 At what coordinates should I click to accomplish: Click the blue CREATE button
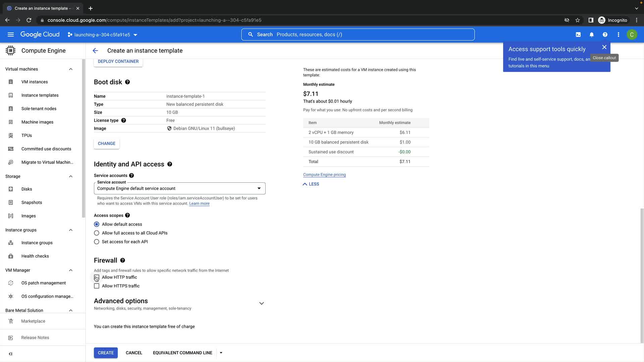pyautogui.click(x=106, y=353)
